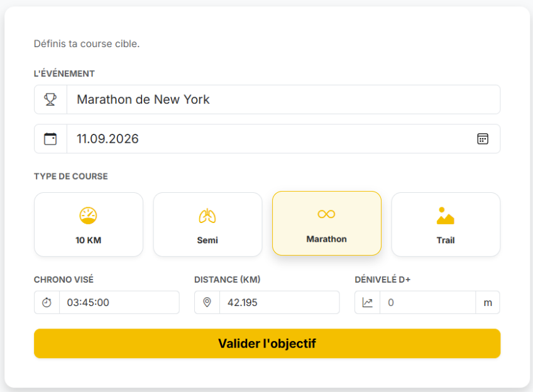Click the trophy icon in the event field

pyautogui.click(x=50, y=99)
